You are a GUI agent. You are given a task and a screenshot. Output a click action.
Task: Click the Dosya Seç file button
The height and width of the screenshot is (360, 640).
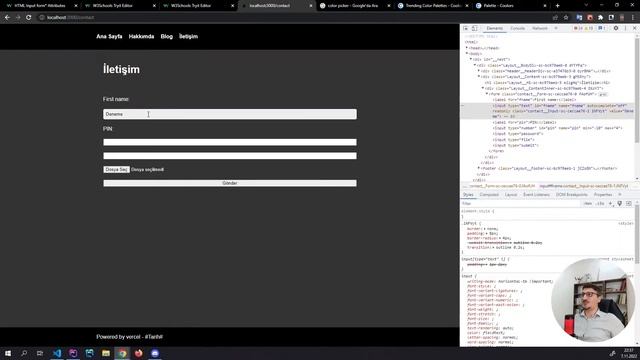point(116,169)
